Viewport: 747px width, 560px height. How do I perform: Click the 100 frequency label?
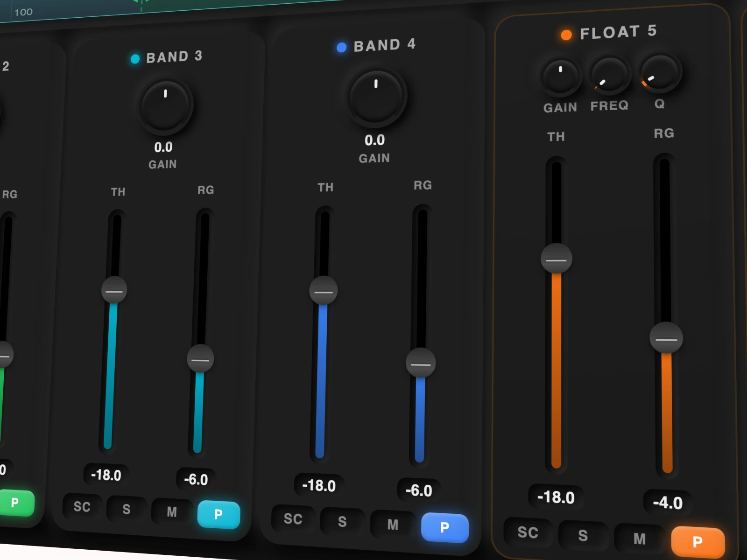pyautogui.click(x=23, y=12)
